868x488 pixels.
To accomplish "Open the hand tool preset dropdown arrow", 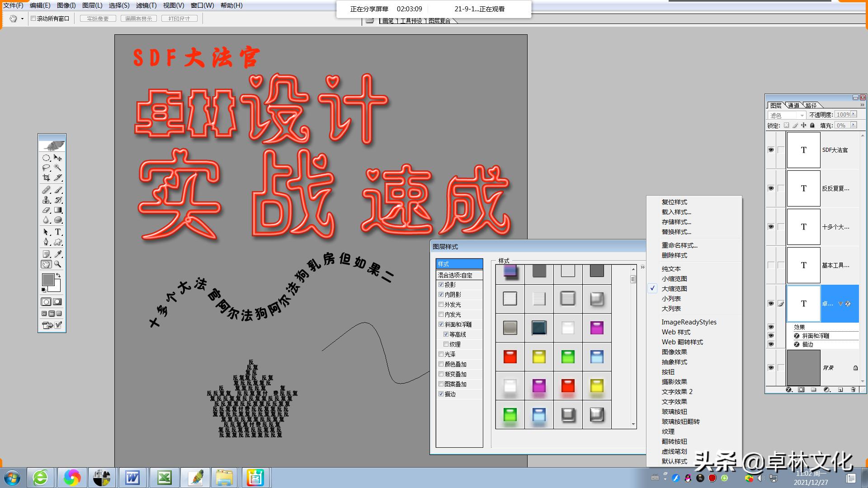I will click(x=22, y=19).
